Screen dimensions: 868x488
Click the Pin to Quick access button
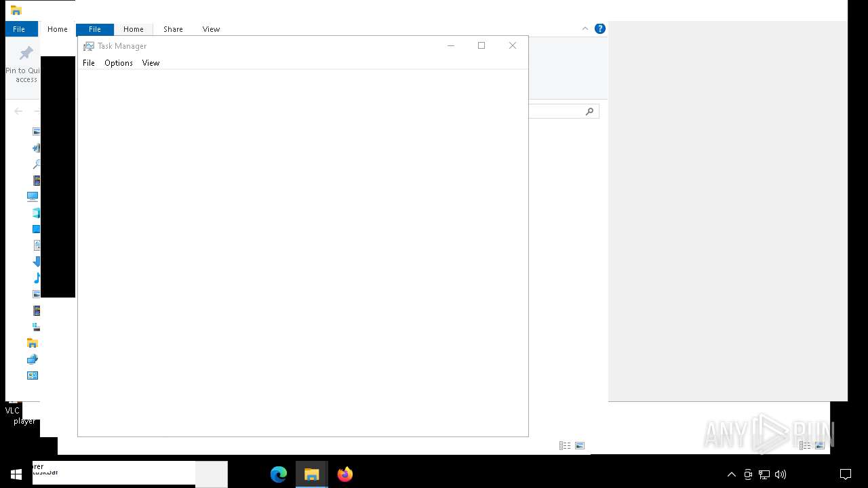[24, 65]
